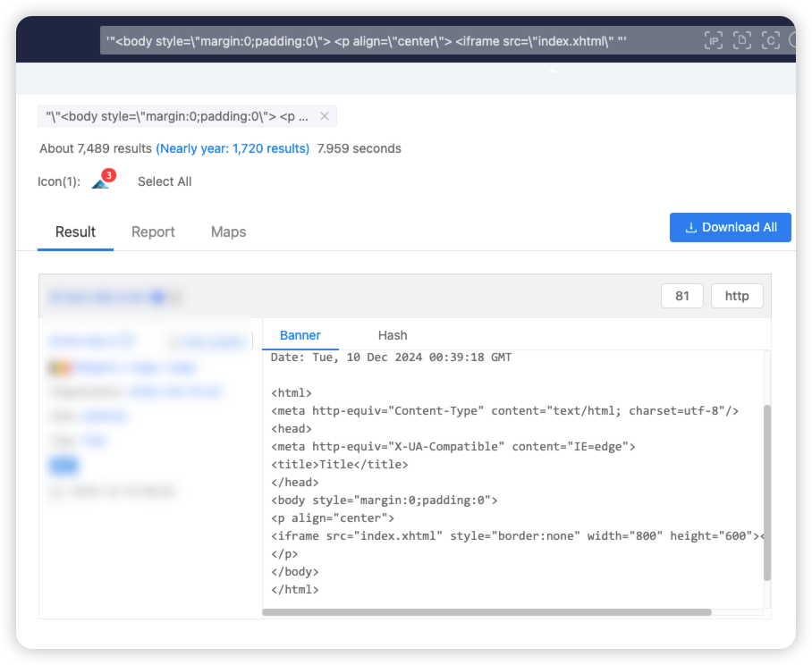Select the IP search icon in search bar
Screen dimensions: 812x665
click(x=714, y=40)
